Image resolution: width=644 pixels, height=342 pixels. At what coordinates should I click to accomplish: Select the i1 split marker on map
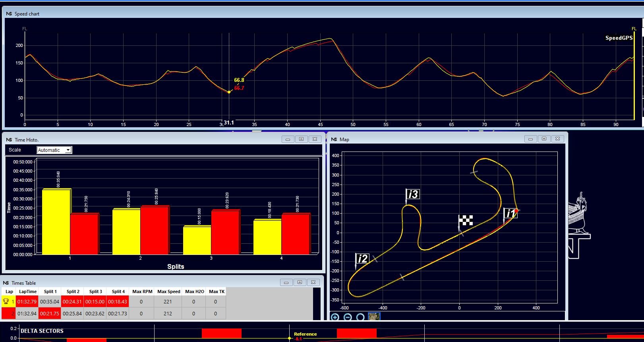click(x=510, y=214)
